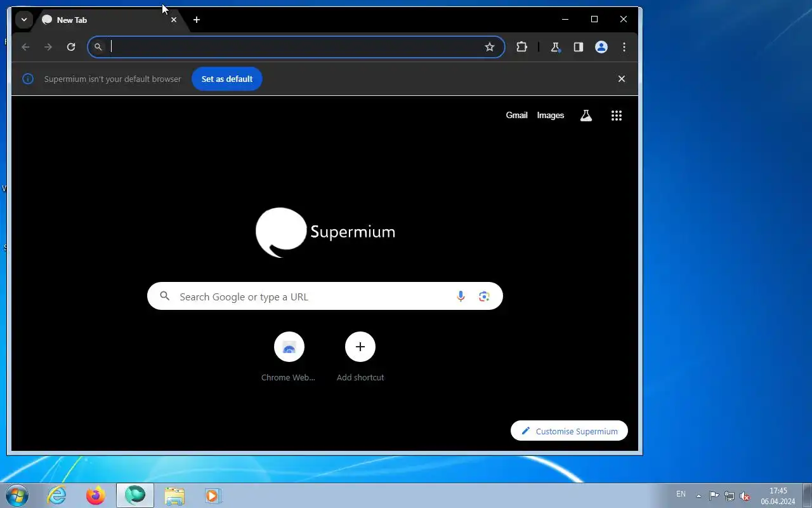Image resolution: width=812 pixels, height=508 pixels.
Task: Bookmark this tab with the star icon
Action: coord(490,47)
